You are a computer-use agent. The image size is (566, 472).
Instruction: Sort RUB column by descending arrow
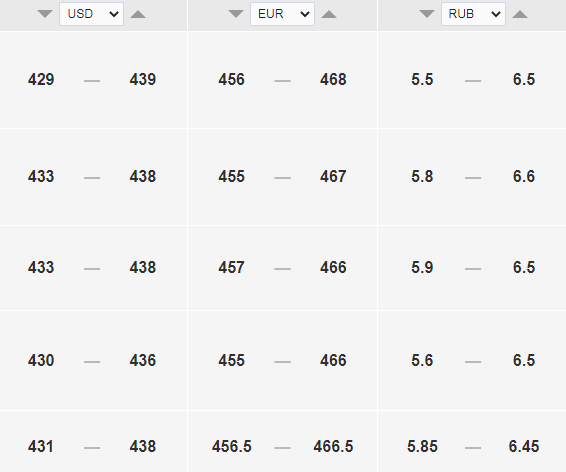427,14
